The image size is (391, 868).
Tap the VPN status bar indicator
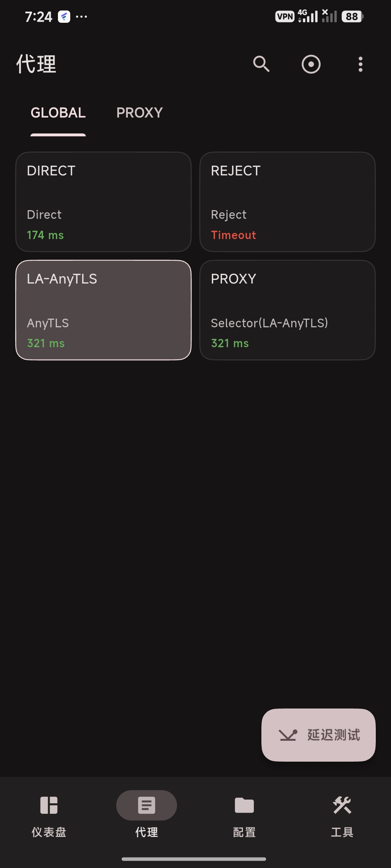click(285, 16)
